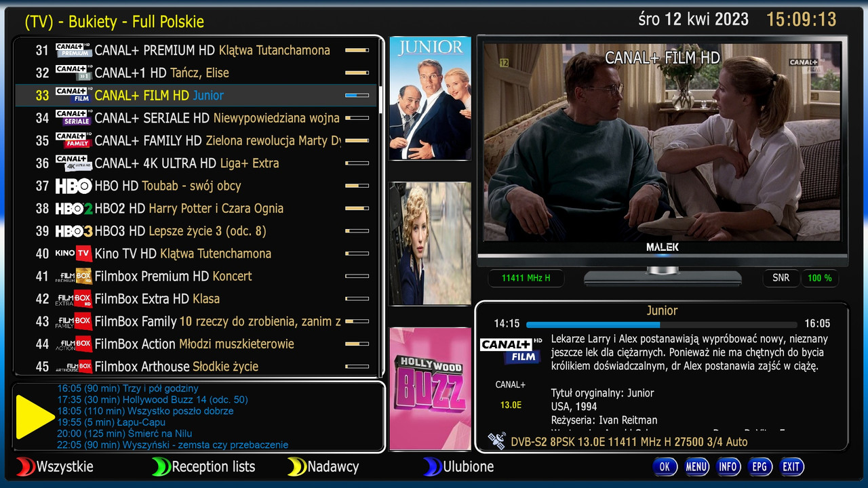This screenshot has height=488, width=868.
Task: Click the CANAL+ FILM logo in row 33
Action: tap(73, 96)
